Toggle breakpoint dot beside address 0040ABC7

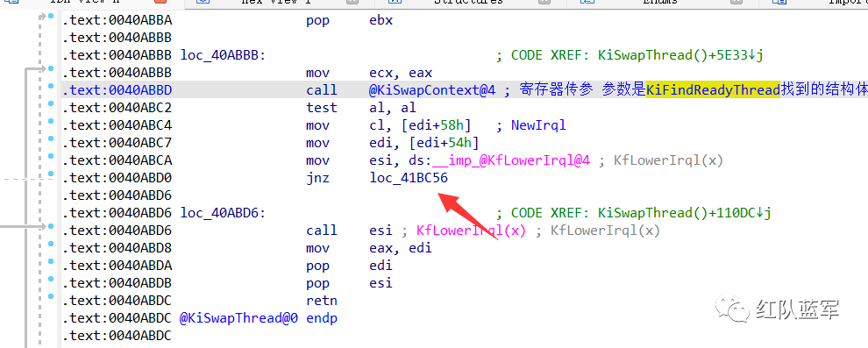click(x=51, y=138)
